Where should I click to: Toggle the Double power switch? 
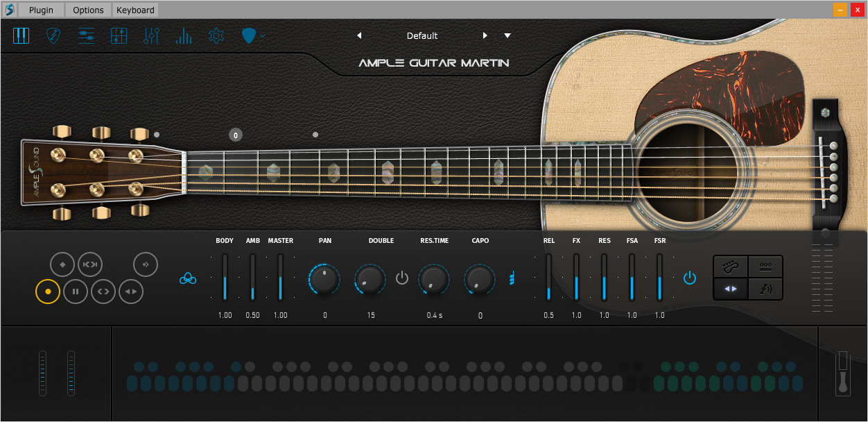(x=402, y=279)
